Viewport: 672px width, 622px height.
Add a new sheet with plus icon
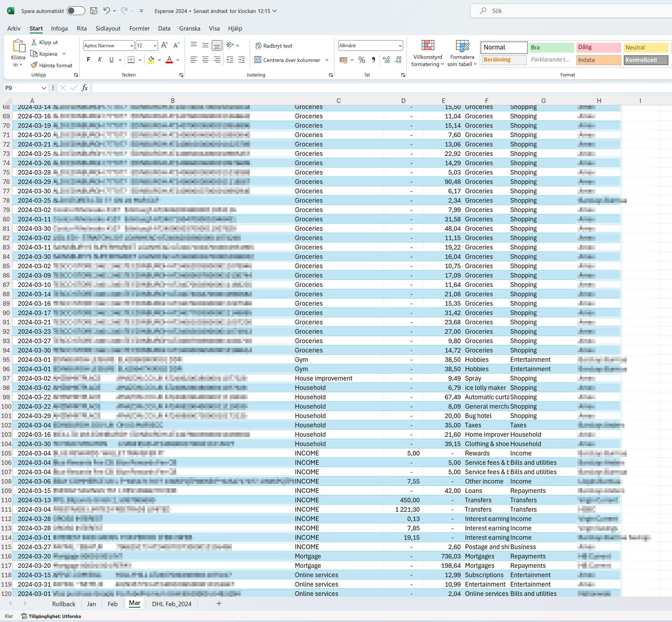(219, 603)
